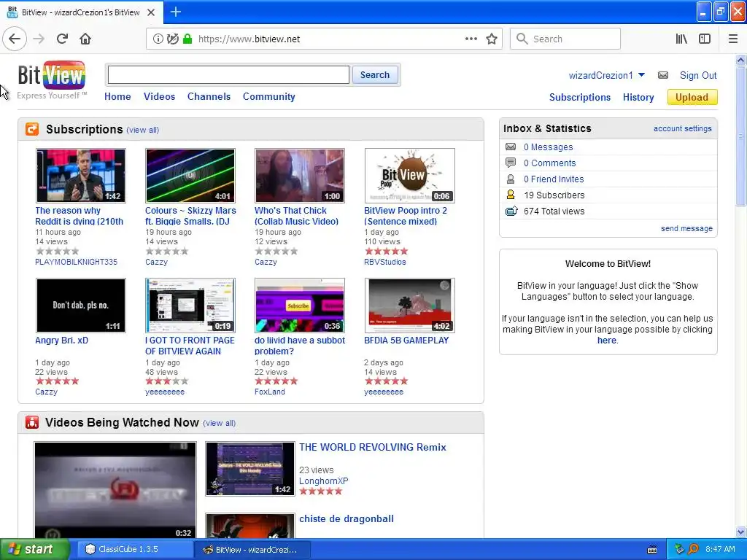747x560 pixels.
Task: Click the person icon by Friend Invites
Action: [x=511, y=179]
